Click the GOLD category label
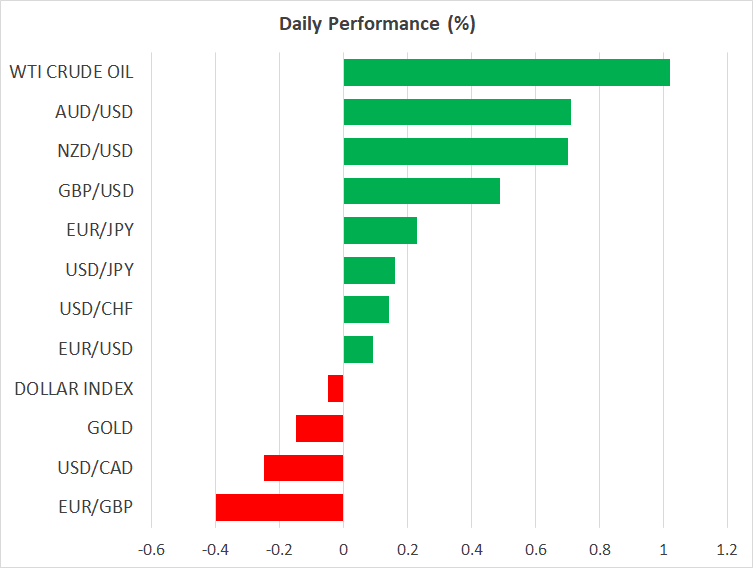The image size is (753, 568). click(110, 428)
